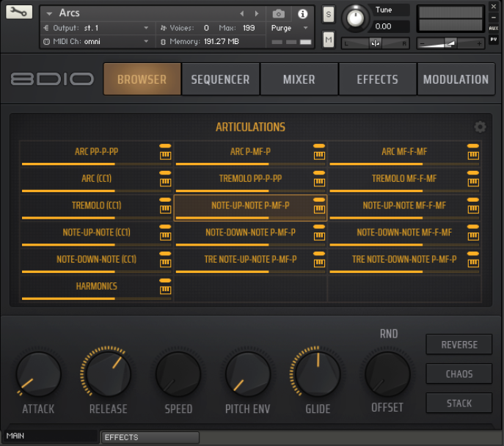Expand the Arcs instrument name dropdown
This screenshot has height=446, width=504.
pos(49,14)
